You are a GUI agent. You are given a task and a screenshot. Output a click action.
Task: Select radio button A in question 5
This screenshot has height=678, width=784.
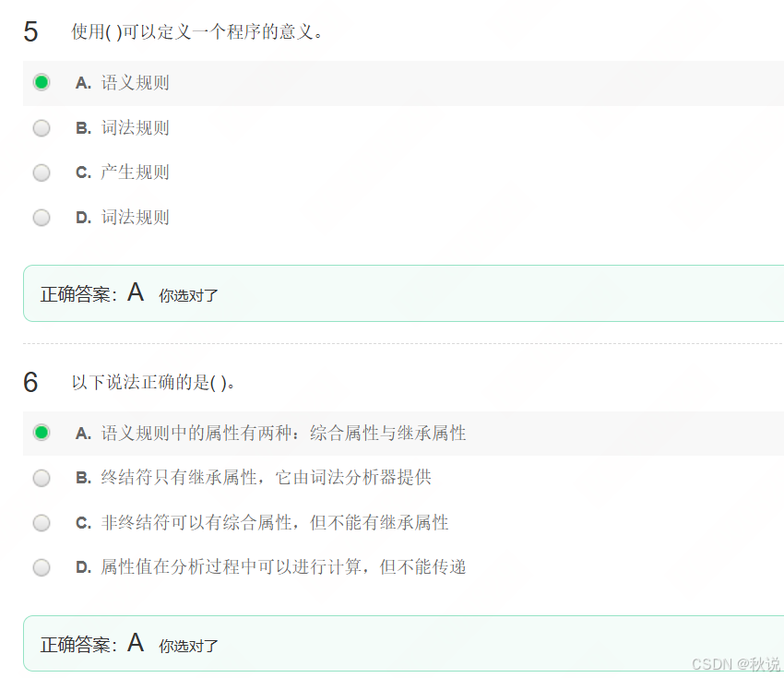pos(42,82)
